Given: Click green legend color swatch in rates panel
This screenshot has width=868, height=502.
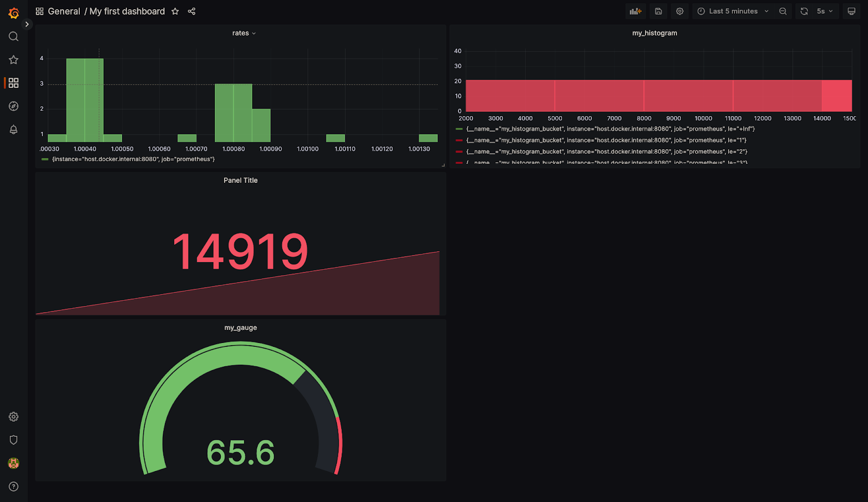Looking at the screenshot, I should click(45, 160).
